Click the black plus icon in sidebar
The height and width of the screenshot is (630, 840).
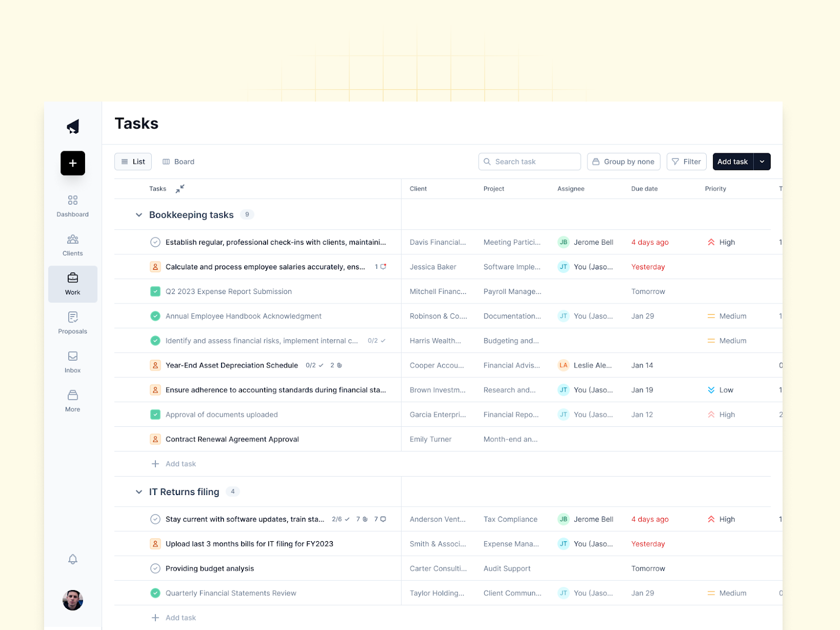pyautogui.click(x=72, y=163)
